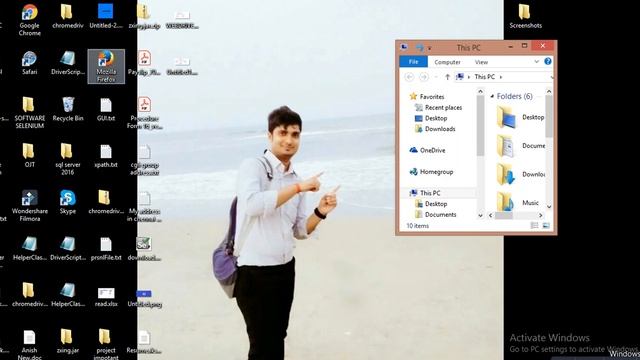Go up one level with Up arrow
The height and width of the screenshot is (360, 640).
click(x=447, y=77)
